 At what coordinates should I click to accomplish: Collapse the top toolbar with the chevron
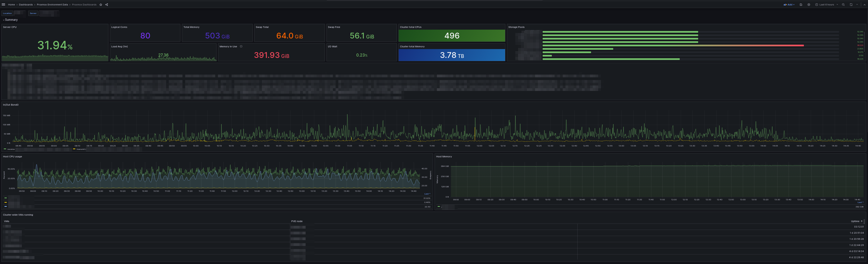pyautogui.click(x=864, y=5)
